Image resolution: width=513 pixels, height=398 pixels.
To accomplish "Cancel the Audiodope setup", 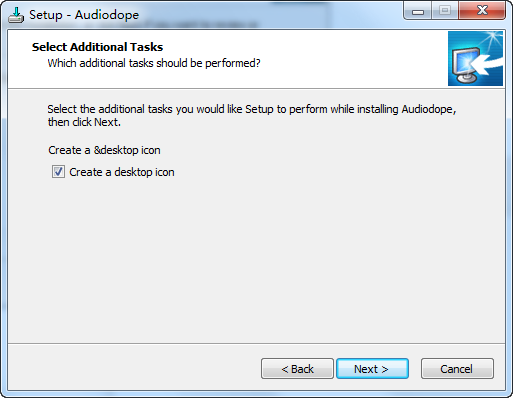I will coord(457,369).
